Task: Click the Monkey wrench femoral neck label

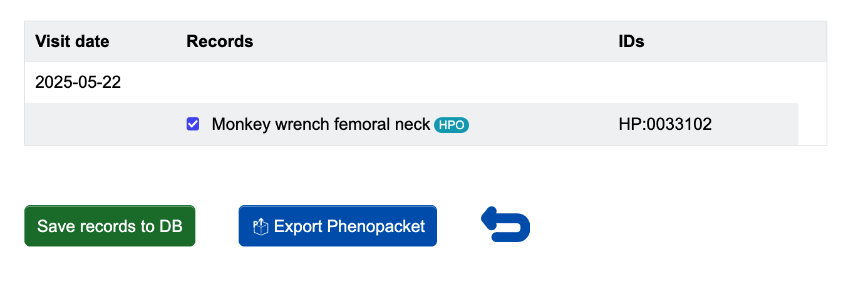Action: click(x=321, y=124)
